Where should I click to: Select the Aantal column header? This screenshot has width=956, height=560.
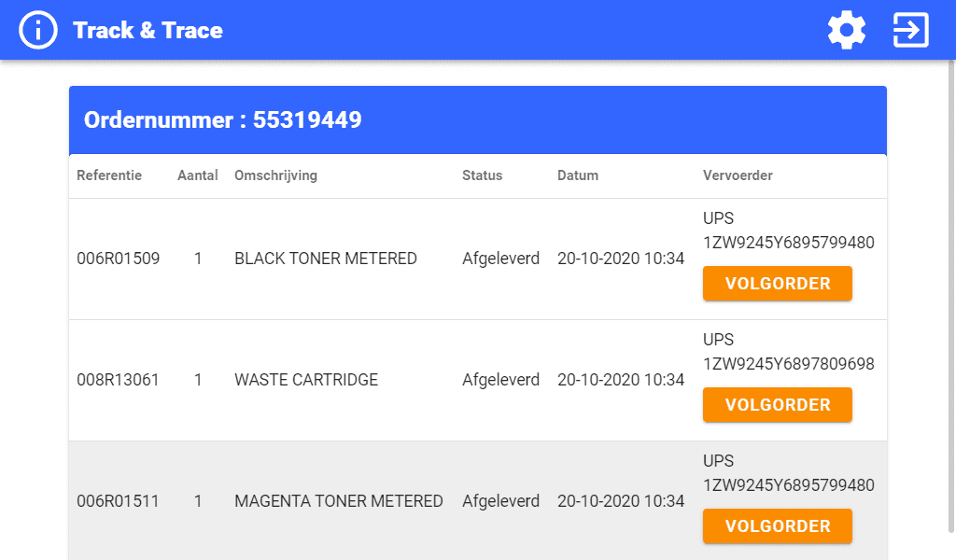[x=198, y=175]
